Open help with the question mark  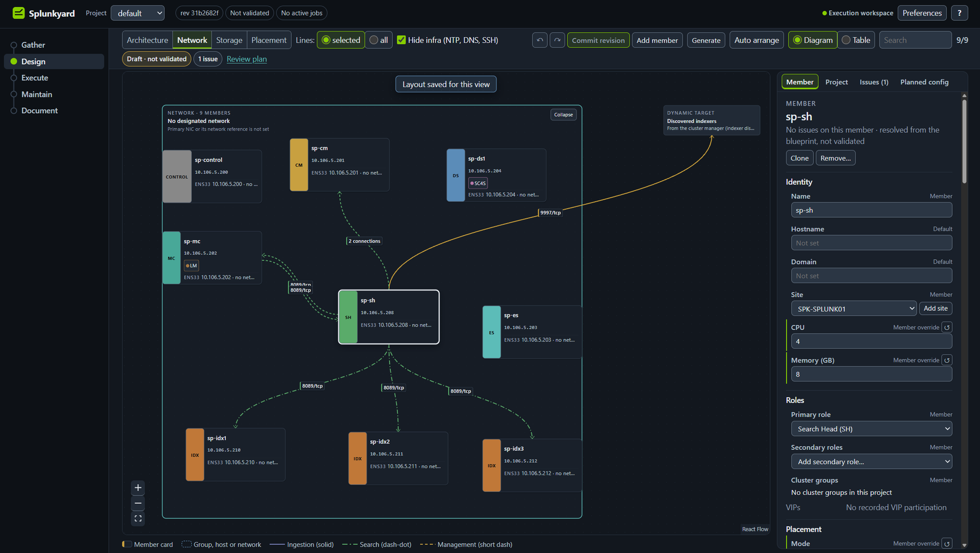pyautogui.click(x=959, y=13)
